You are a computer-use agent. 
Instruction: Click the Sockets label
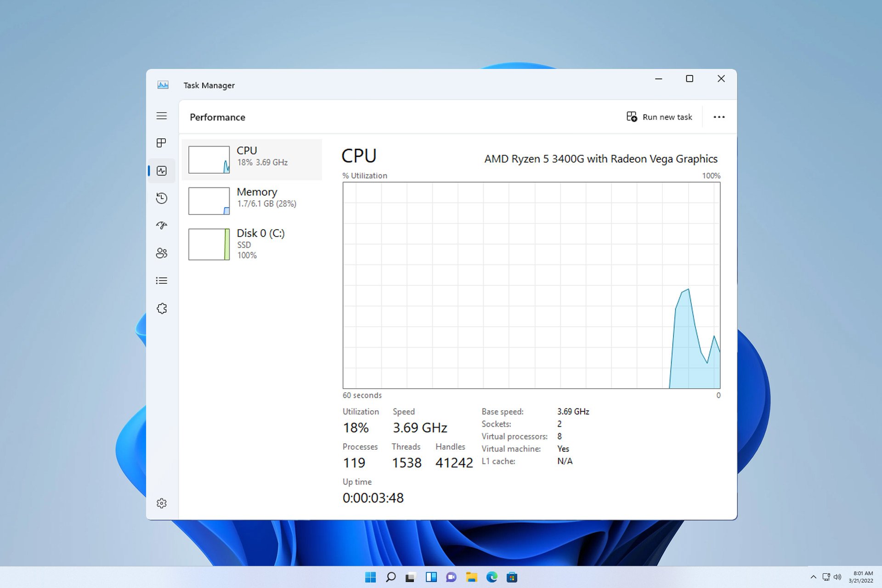pyautogui.click(x=496, y=424)
